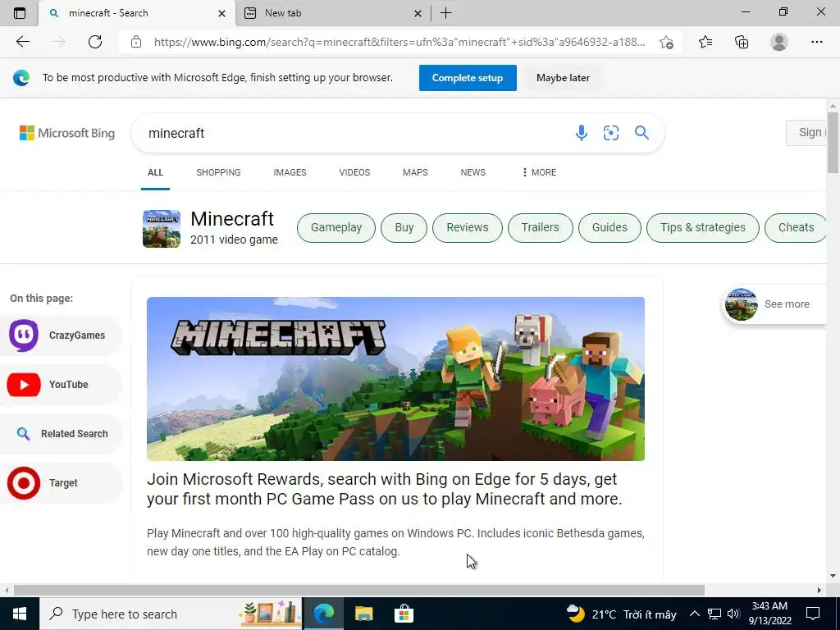Viewport: 840px width, 630px height.
Task: Select the Reviews chip
Action: point(468,228)
